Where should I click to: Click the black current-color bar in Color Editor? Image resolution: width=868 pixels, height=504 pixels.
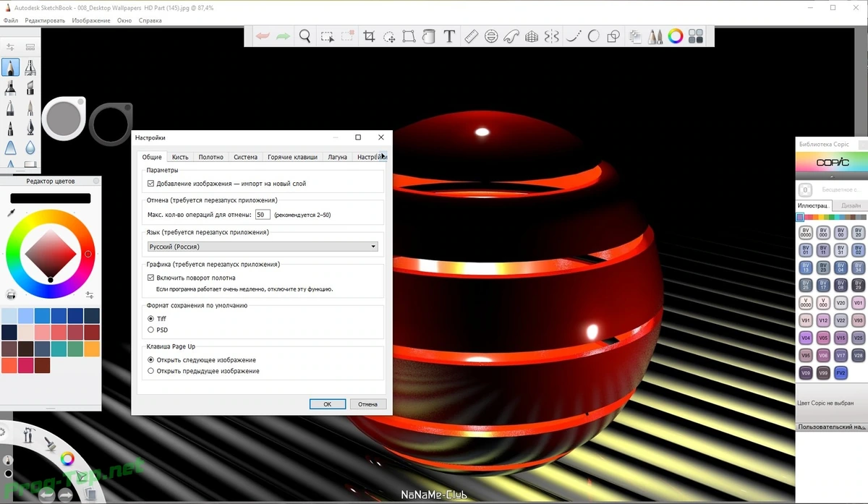coord(51,198)
